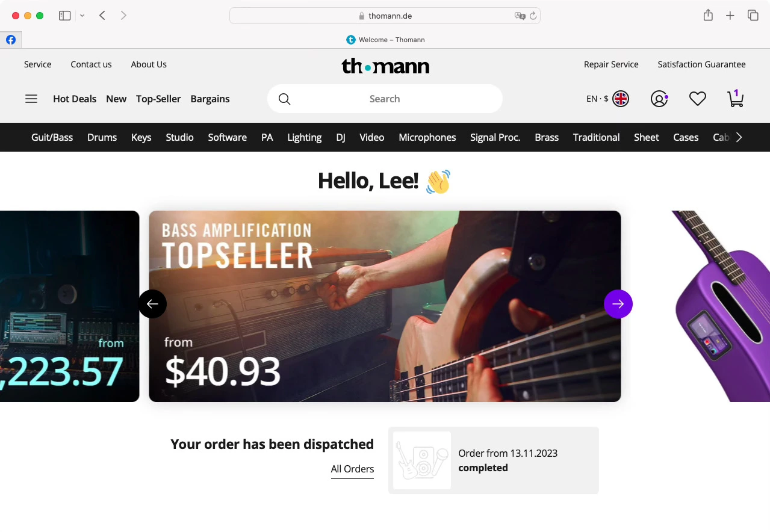Open the shopping cart icon
Image resolution: width=770 pixels, height=532 pixels.
(736, 99)
